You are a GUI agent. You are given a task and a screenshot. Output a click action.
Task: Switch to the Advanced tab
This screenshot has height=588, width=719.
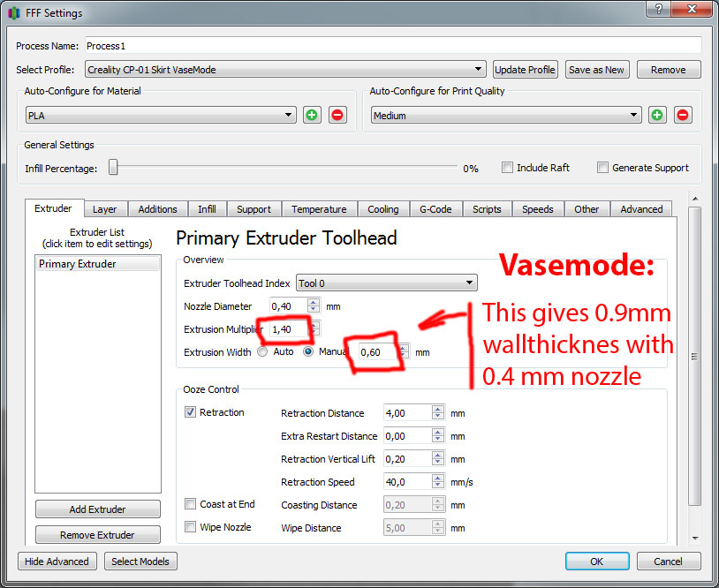641,209
